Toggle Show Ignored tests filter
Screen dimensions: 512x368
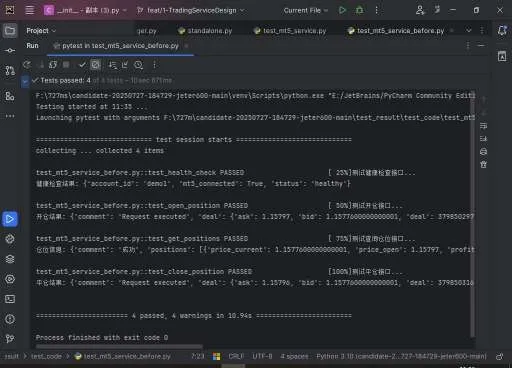click(95, 65)
